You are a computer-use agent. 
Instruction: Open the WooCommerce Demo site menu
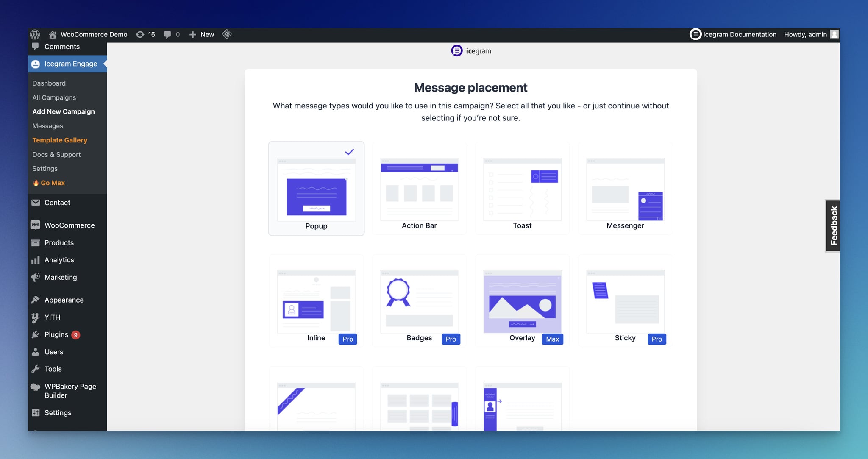88,34
